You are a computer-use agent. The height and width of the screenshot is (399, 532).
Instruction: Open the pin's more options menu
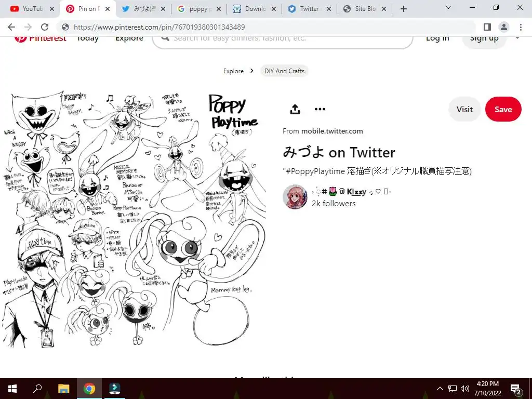tap(320, 109)
